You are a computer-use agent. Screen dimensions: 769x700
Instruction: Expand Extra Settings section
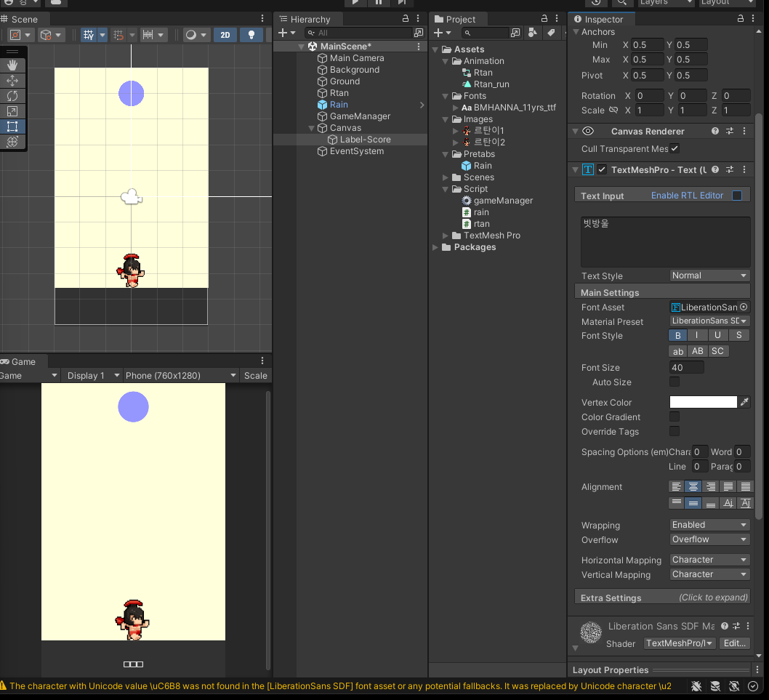point(662,598)
